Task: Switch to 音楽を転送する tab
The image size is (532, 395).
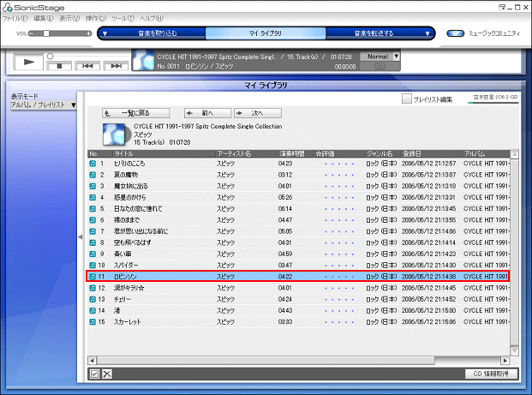Action: click(374, 33)
